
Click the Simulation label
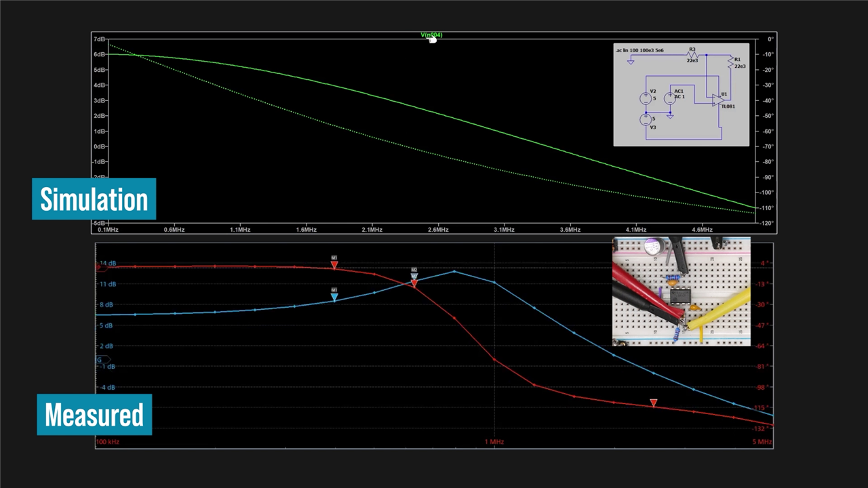tap(94, 199)
